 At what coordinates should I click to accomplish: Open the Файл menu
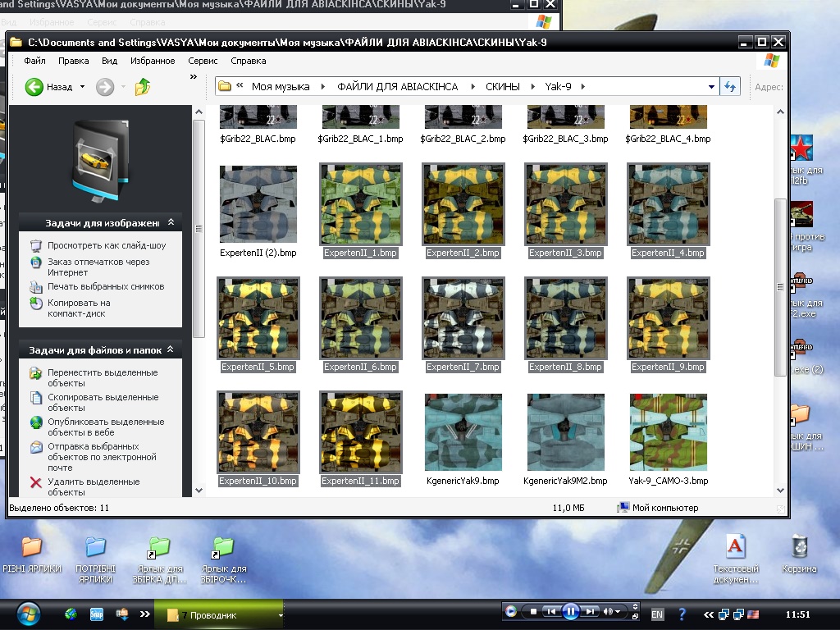(x=34, y=61)
